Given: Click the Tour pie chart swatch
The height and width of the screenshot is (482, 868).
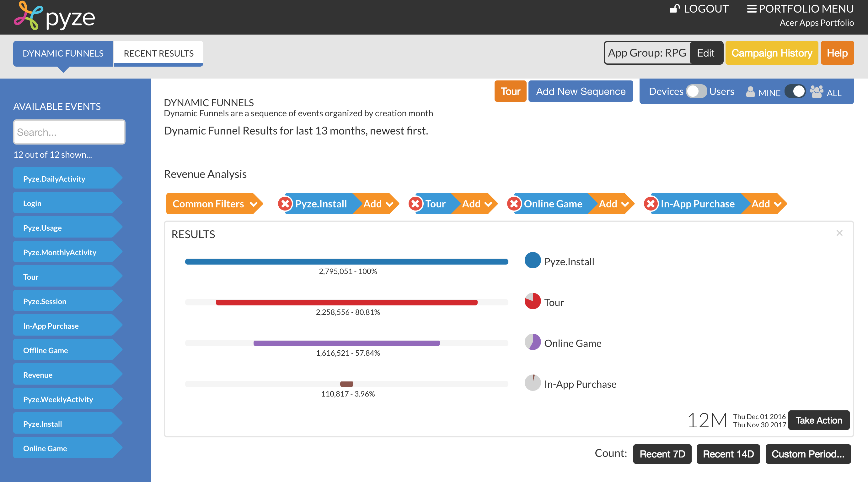Looking at the screenshot, I should click(533, 301).
